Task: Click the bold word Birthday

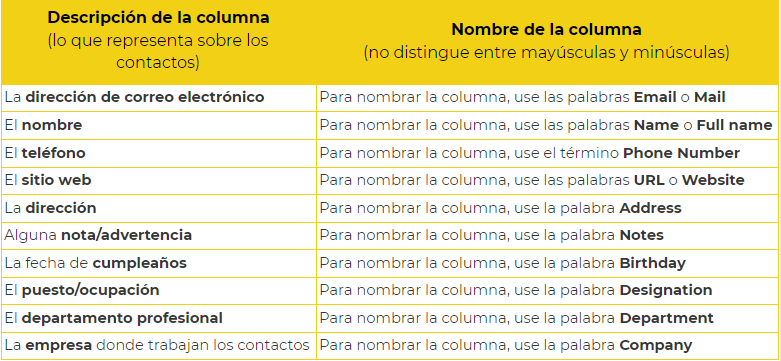Action: coord(652,263)
